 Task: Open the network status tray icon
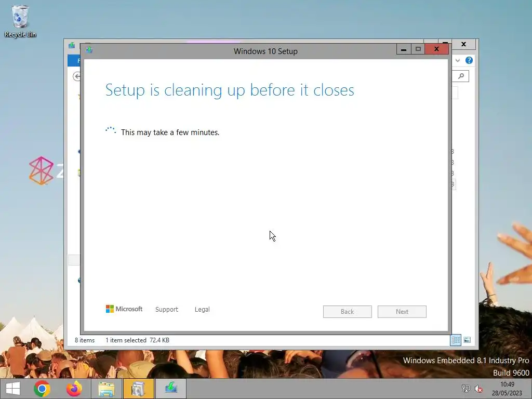[x=465, y=389]
